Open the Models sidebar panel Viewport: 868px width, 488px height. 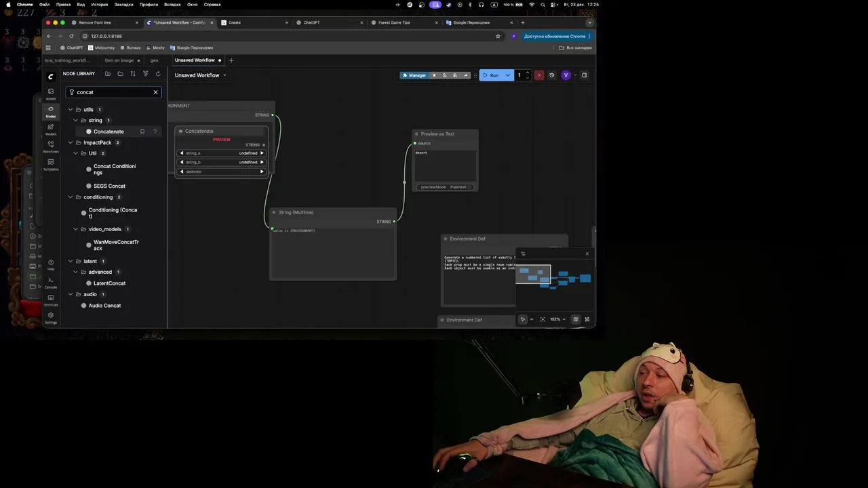51,129
